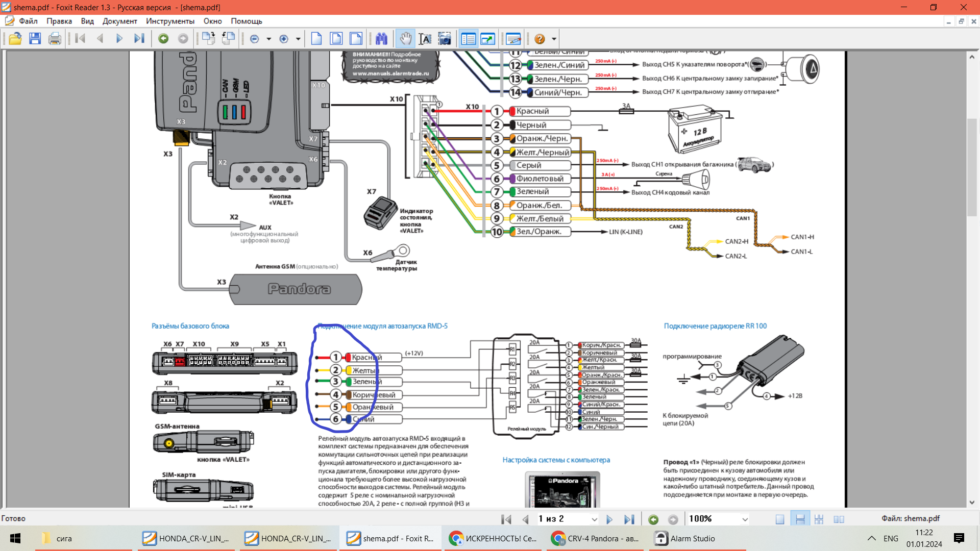Zoom in with the plus magnifier

tap(284, 39)
